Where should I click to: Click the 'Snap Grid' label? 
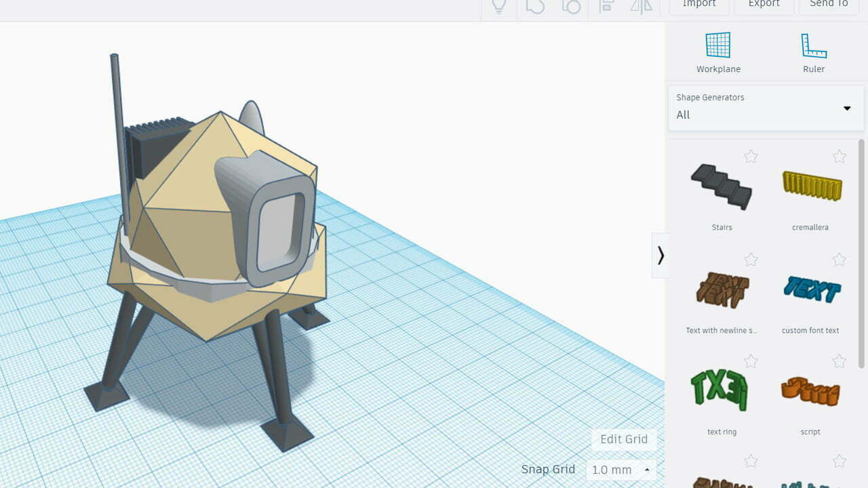[x=548, y=469]
